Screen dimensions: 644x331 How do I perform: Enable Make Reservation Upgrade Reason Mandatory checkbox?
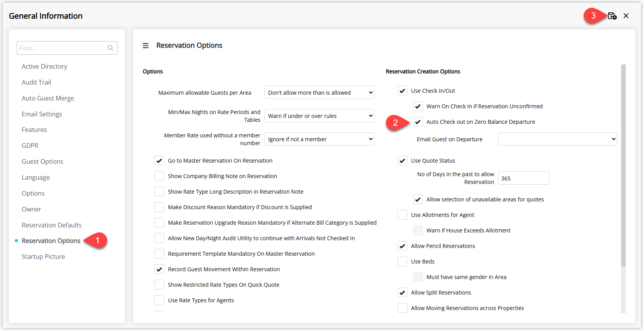coord(159,223)
